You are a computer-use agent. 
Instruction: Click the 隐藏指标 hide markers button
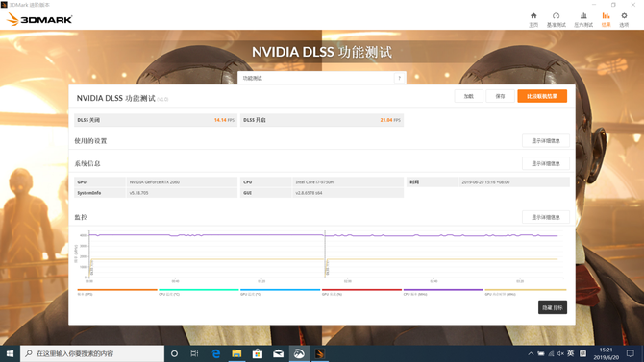coord(553,307)
